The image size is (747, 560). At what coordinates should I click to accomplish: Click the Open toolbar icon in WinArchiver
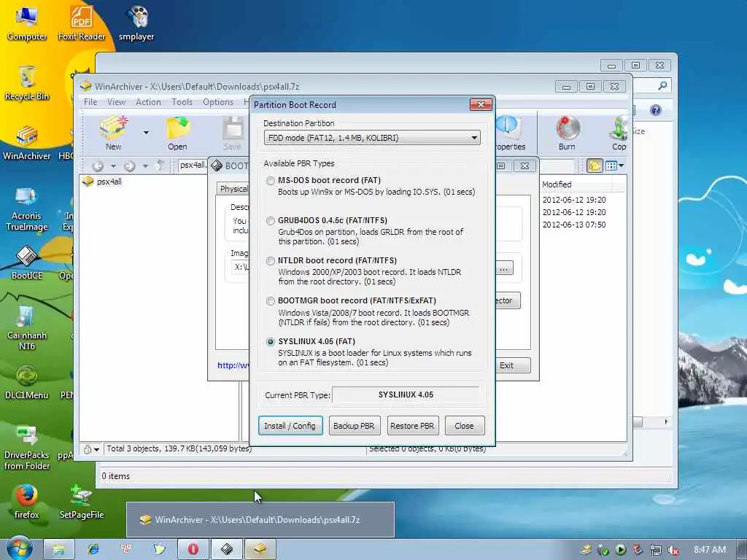177,133
